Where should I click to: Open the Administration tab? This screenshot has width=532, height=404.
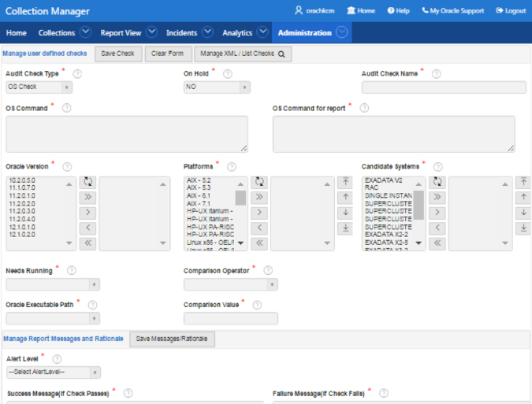305,33
